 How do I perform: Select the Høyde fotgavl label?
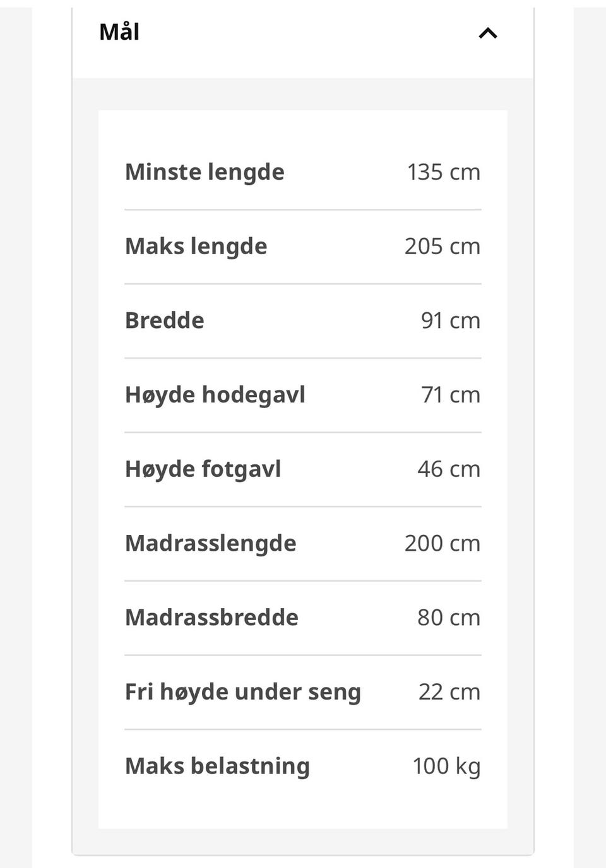[203, 469]
